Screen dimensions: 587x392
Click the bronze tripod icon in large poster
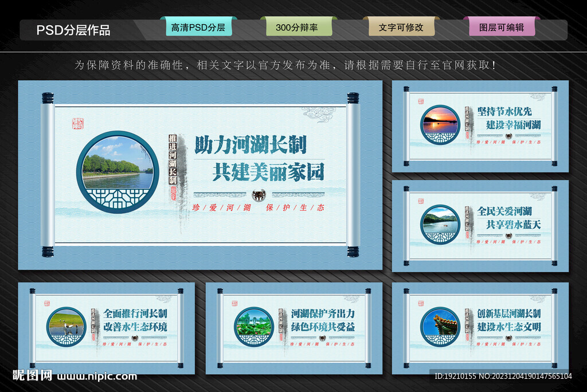pos(259,195)
